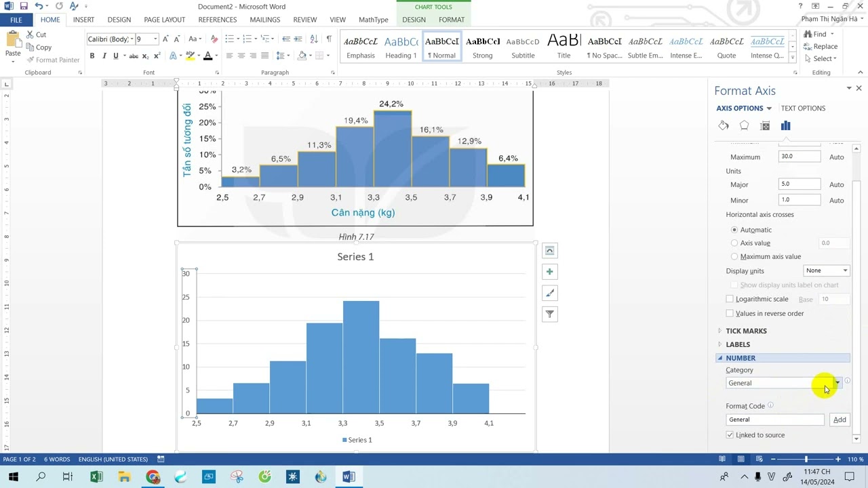Open Axis Options bar-chart icon
This screenshot has height=488, width=868.
(785, 125)
